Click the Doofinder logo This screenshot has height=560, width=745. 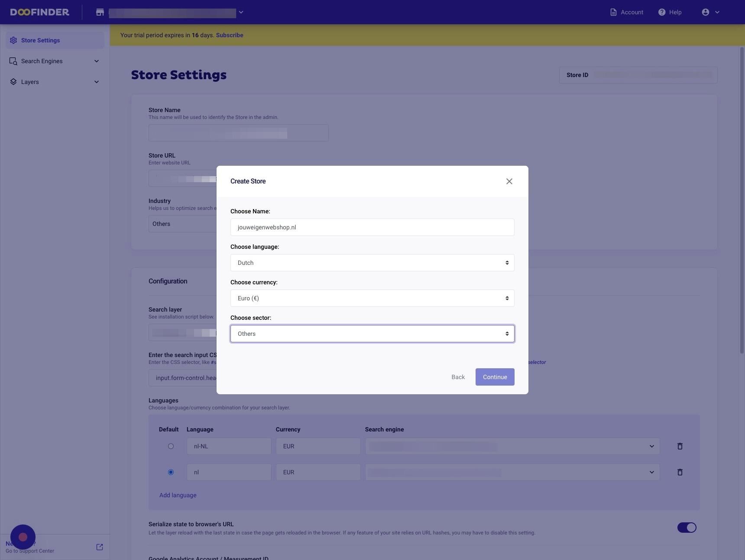40,12
